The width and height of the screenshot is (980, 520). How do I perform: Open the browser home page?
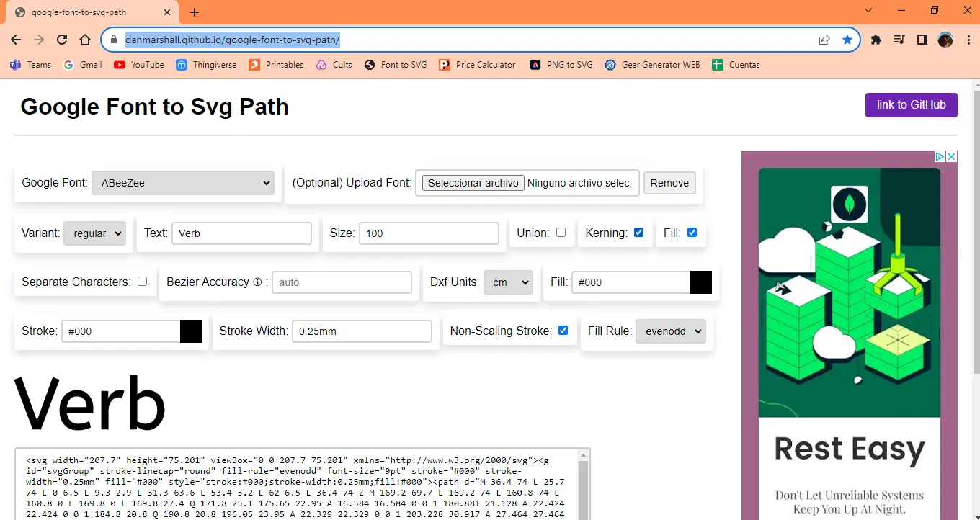[x=85, y=40]
